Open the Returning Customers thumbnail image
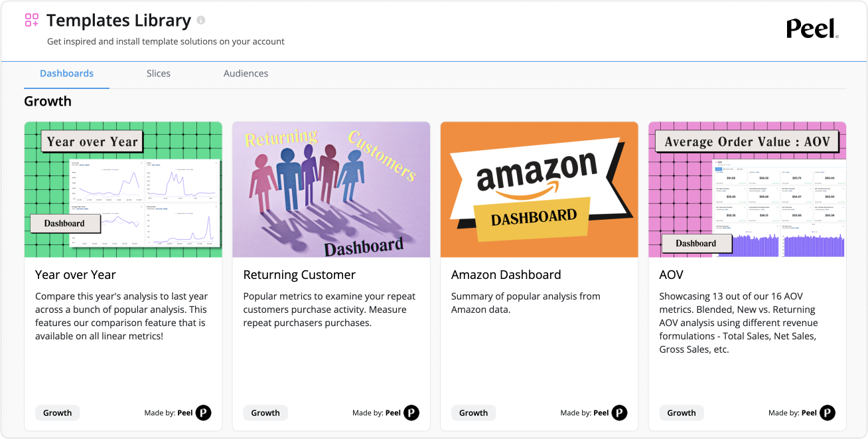 [x=331, y=189]
